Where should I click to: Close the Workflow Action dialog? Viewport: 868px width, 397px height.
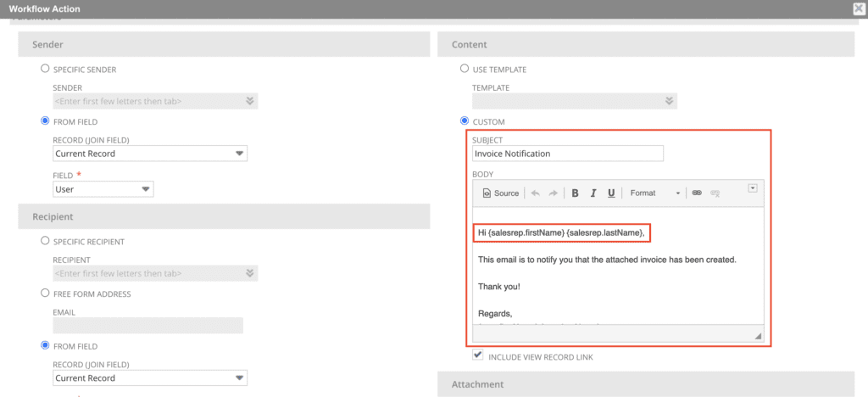click(x=858, y=8)
